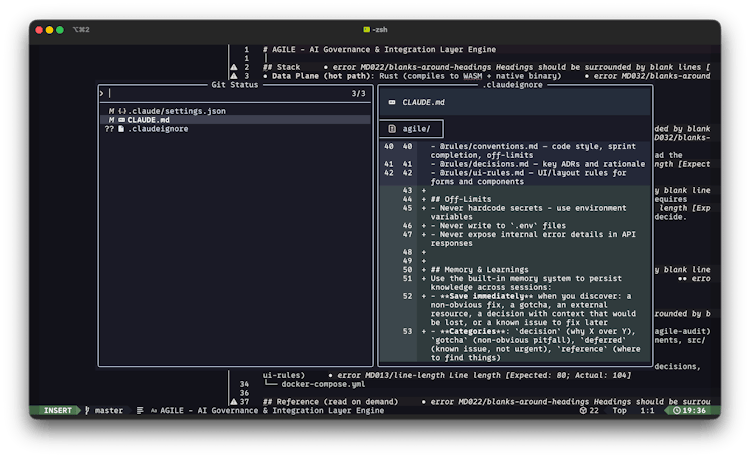Click the terminal icon in the window title
750x458 pixels.
367,30
